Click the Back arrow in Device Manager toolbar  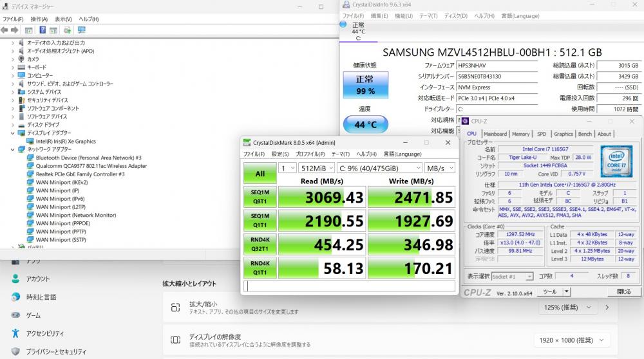[5, 30]
